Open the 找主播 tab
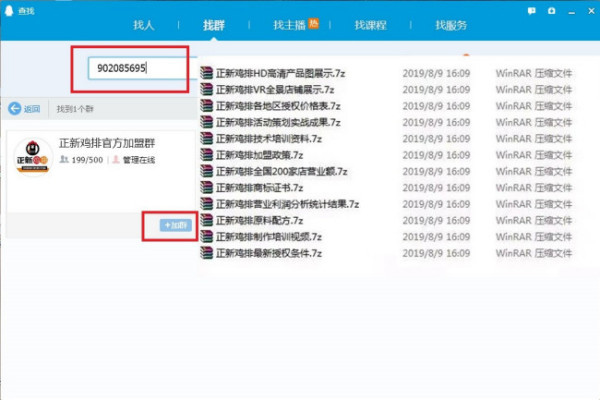The image size is (600, 400). click(x=289, y=25)
